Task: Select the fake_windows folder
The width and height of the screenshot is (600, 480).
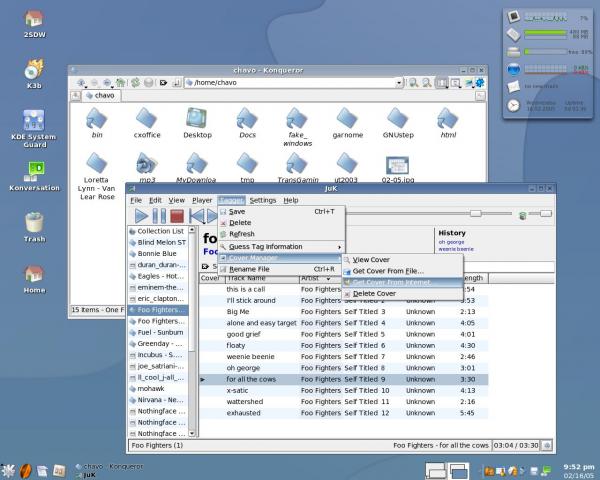Action: pos(297,127)
